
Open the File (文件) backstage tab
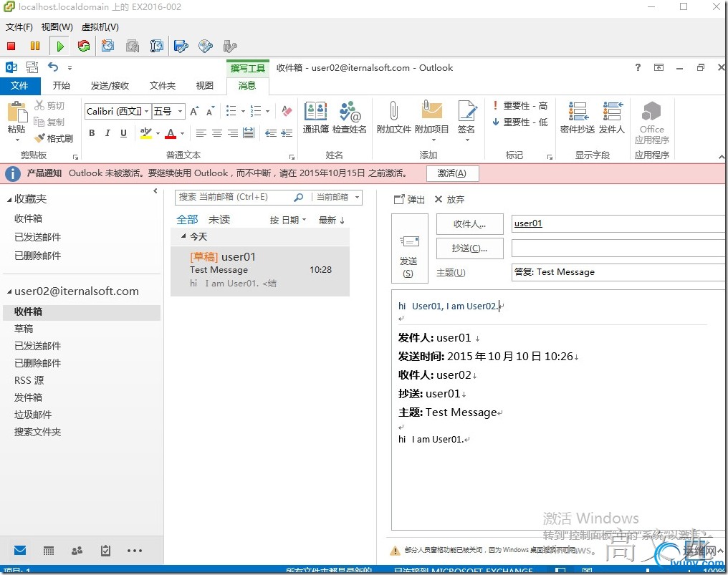(19, 85)
